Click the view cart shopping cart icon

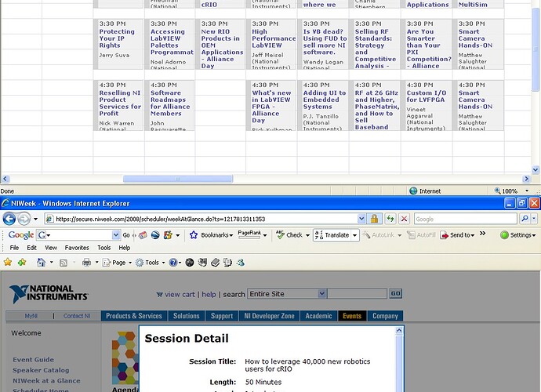click(x=159, y=295)
